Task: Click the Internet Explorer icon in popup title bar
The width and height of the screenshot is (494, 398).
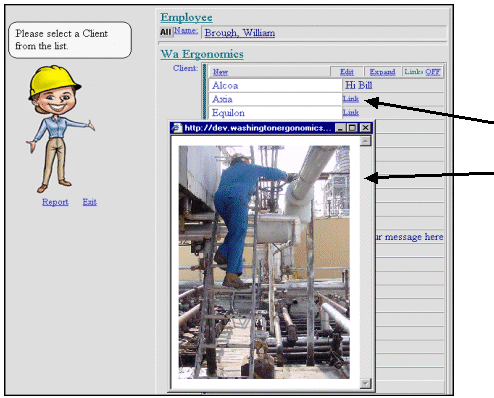Action: point(177,128)
